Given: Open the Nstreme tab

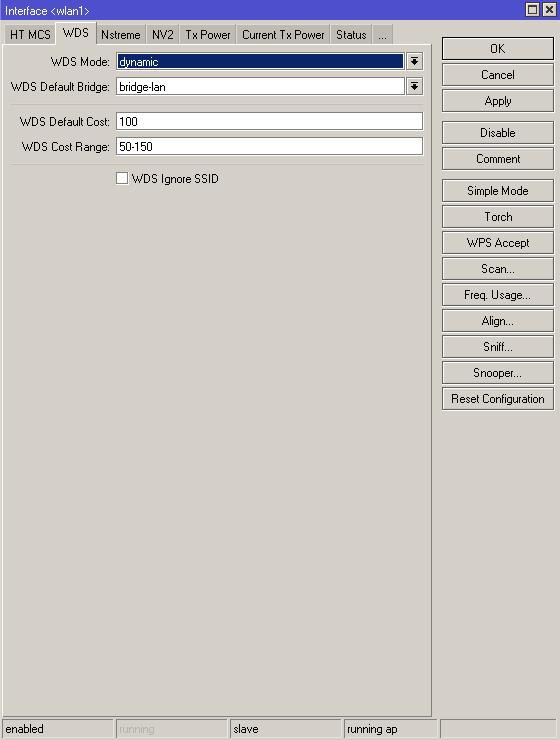Looking at the screenshot, I should click(121, 35).
